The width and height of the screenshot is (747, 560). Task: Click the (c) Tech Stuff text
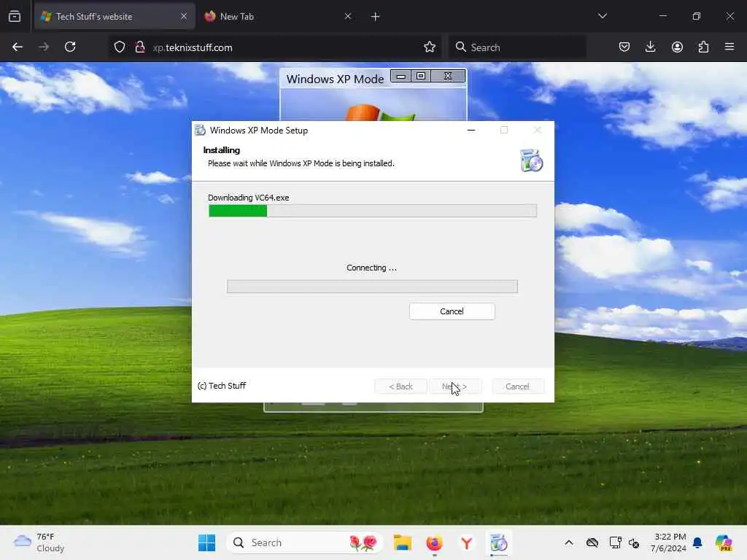(x=222, y=386)
